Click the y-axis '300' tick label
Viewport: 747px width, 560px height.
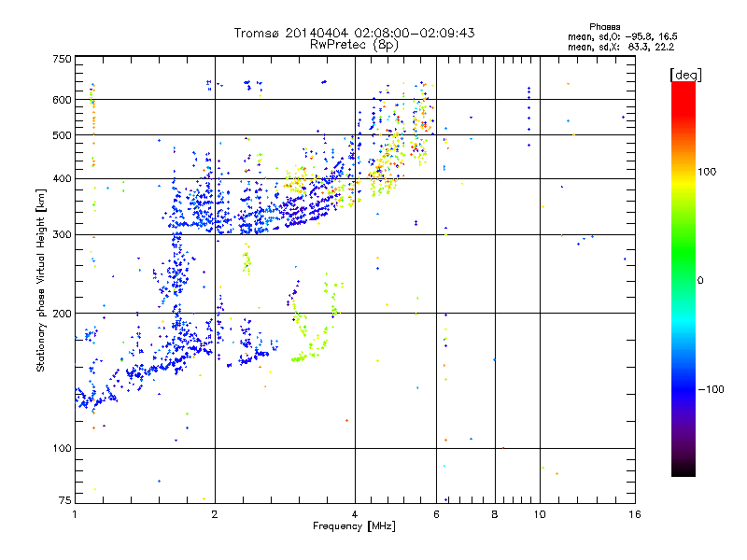pyautogui.click(x=62, y=235)
